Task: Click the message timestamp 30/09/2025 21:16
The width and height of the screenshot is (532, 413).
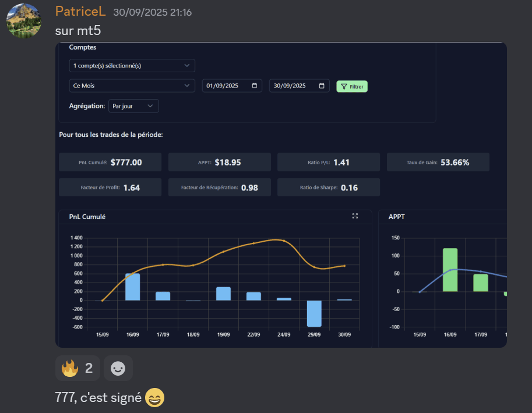Action: click(152, 12)
